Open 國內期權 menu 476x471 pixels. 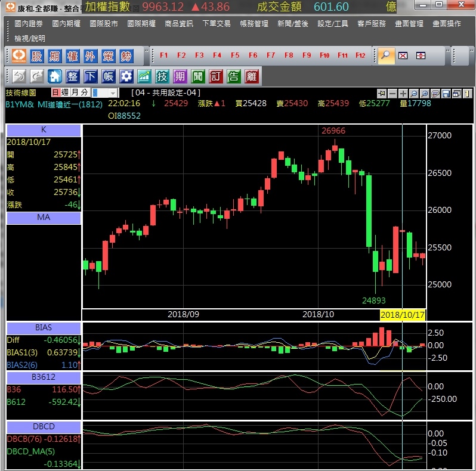(66, 24)
